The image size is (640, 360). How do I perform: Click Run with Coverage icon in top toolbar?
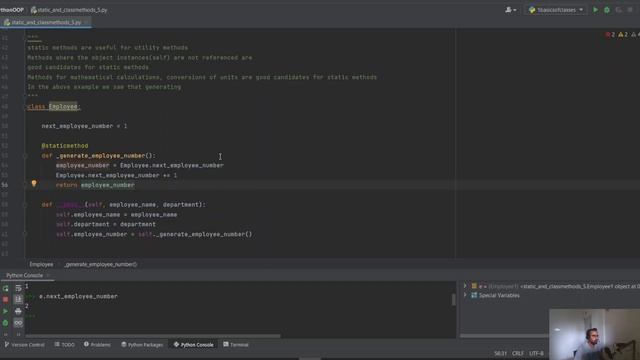(x=618, y=10)
